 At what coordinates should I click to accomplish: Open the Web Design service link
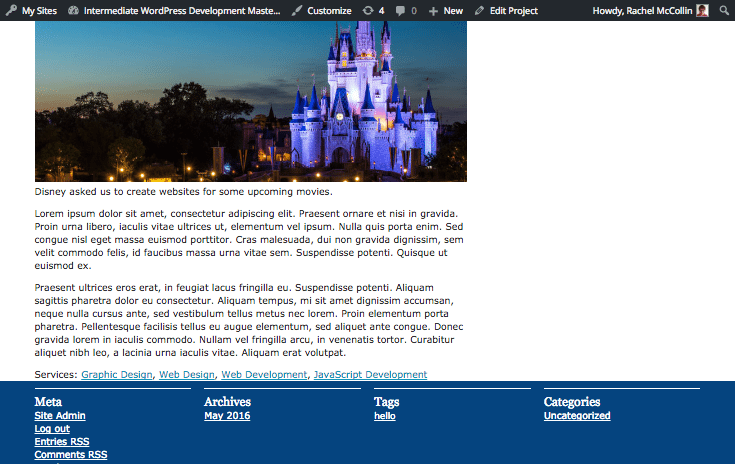[187, 375]
